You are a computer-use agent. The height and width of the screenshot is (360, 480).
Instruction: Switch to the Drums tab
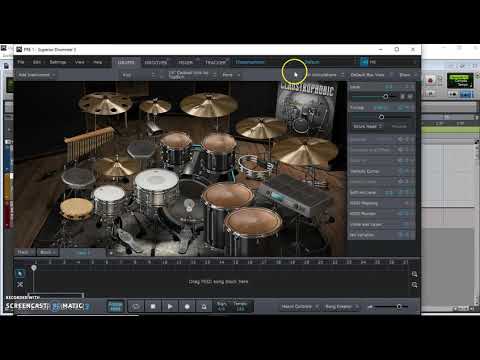click(x=126, y=62)
